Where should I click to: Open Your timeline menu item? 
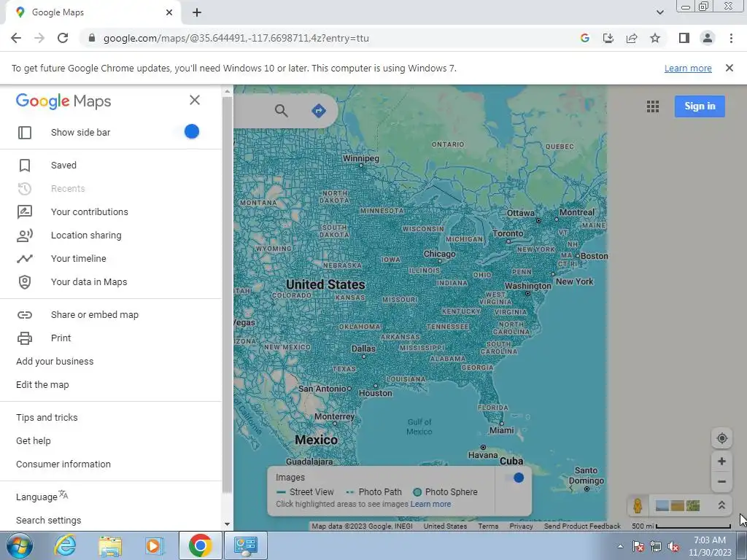click(x=79, y=259)
